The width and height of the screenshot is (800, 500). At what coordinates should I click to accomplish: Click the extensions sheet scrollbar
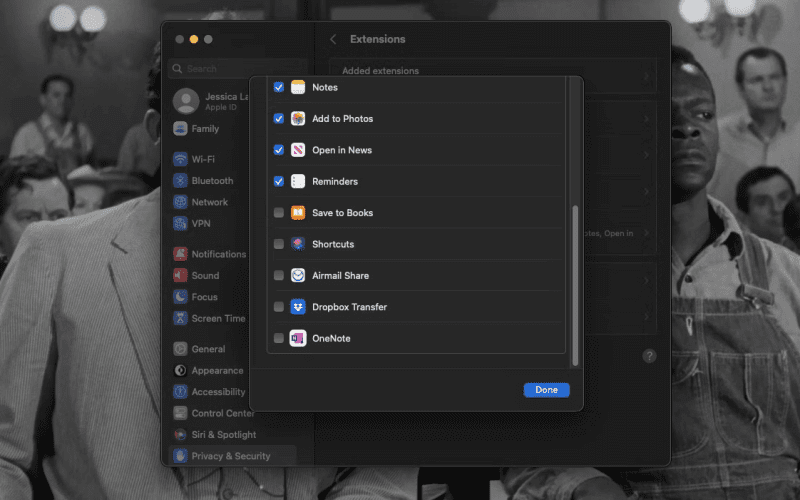point(576,286)
